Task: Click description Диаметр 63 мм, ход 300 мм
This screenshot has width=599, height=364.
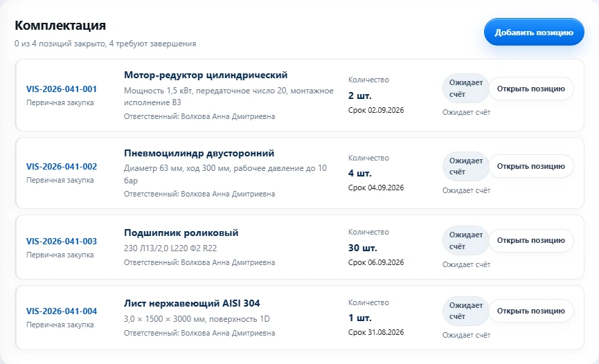Action: [x=225, y=174]
